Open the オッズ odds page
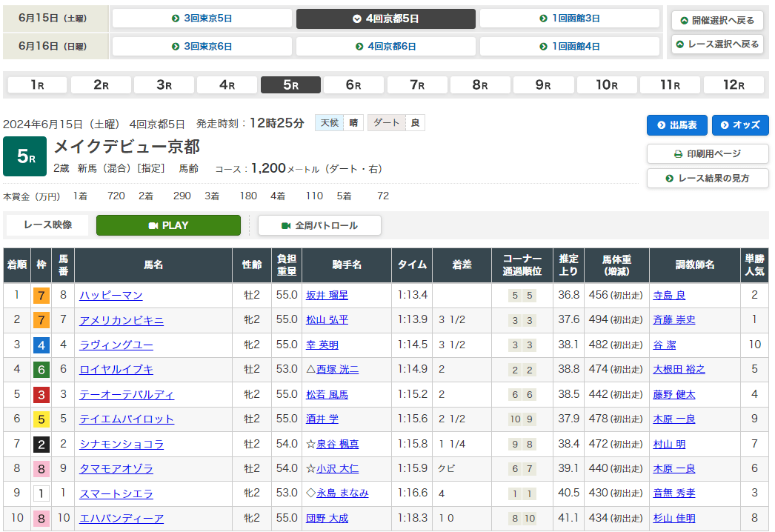The height and width of the screenshot is (532, 775). (740, 125)
